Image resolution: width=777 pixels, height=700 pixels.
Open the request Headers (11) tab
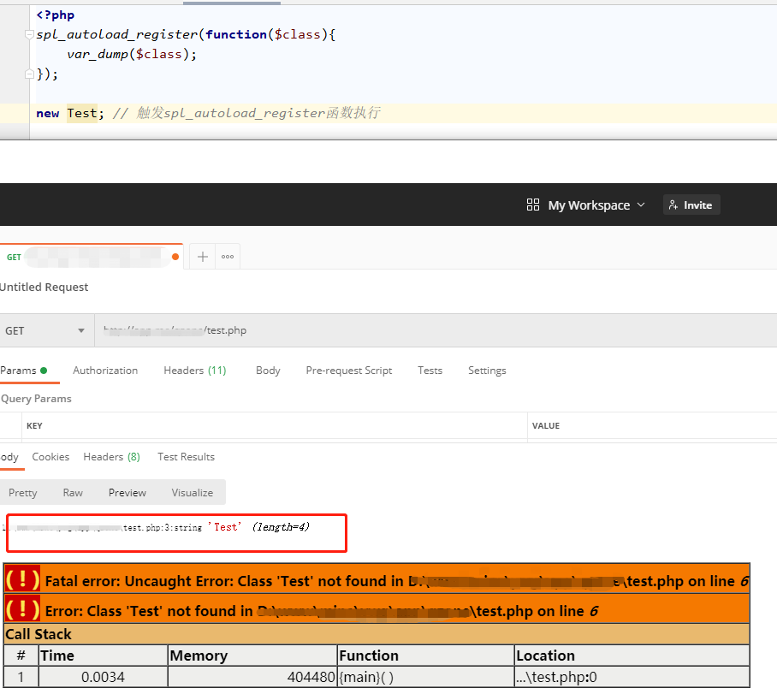[194, 371]
